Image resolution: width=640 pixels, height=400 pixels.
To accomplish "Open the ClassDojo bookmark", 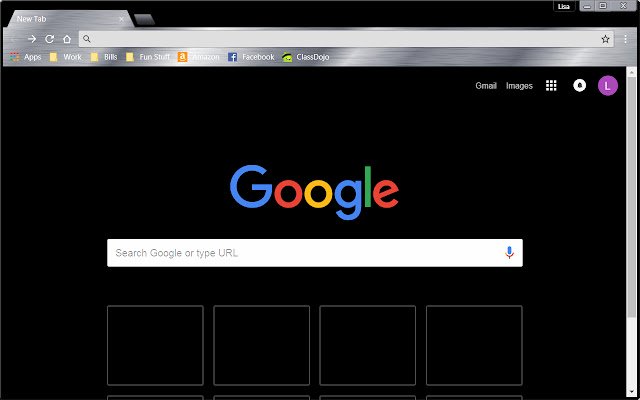I will (x=305, y=57).
